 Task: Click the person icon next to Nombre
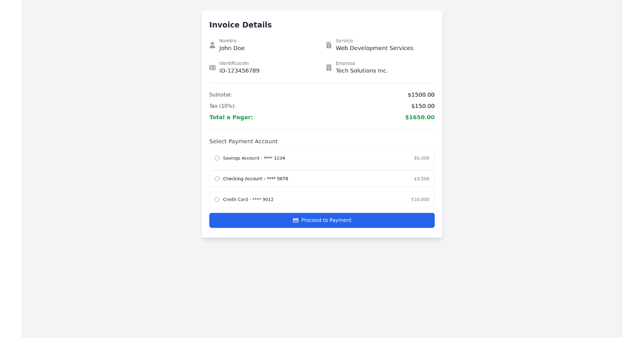(x=213, y=45)
